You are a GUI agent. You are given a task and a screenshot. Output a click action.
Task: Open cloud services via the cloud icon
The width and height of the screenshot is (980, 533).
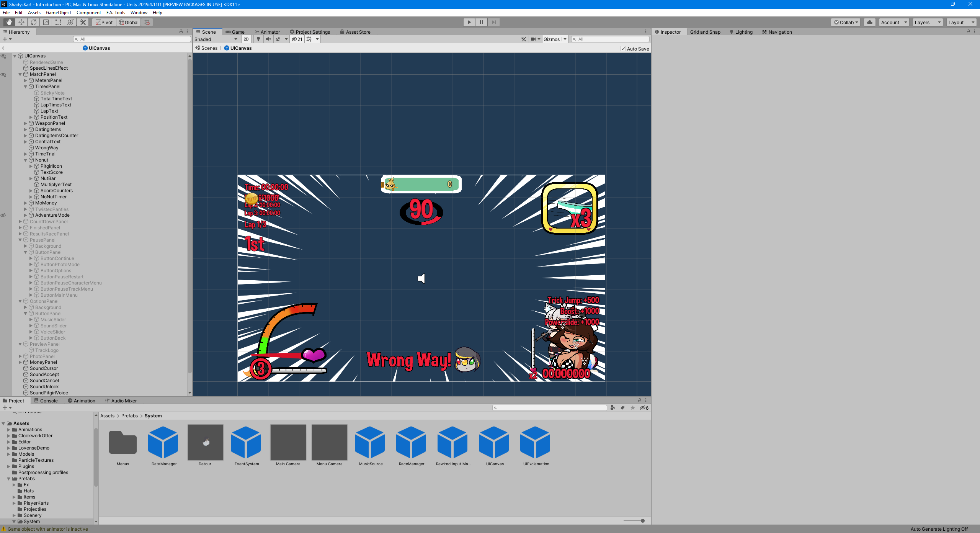coord(870,22)
